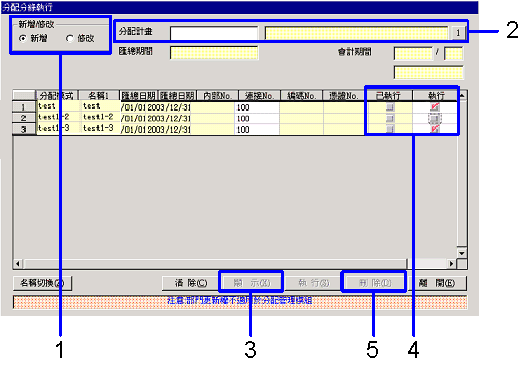The height and width of the screenshot is (365, 519).
Task: Click the 會計期間 month field after slash
Action: pos(453,53)
